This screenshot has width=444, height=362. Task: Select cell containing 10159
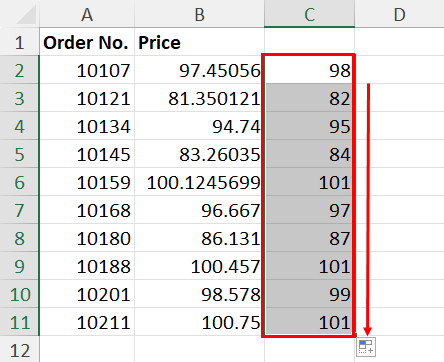pos(87,182)
